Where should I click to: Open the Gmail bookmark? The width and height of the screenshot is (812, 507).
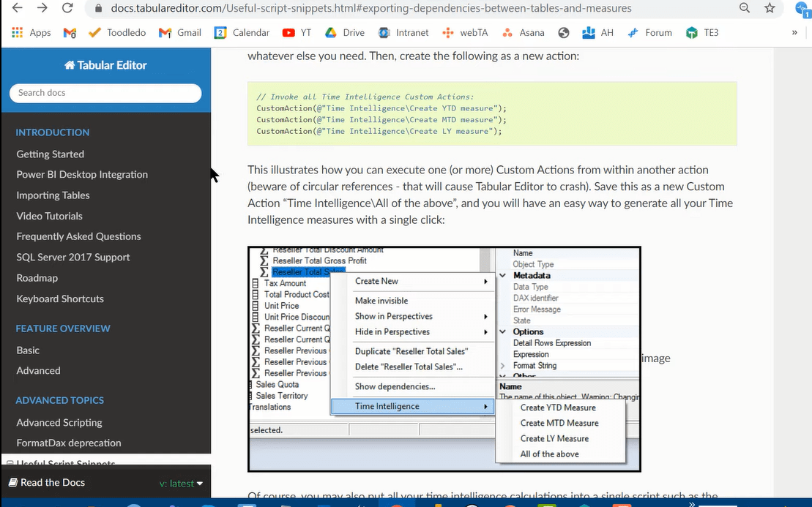179,33
